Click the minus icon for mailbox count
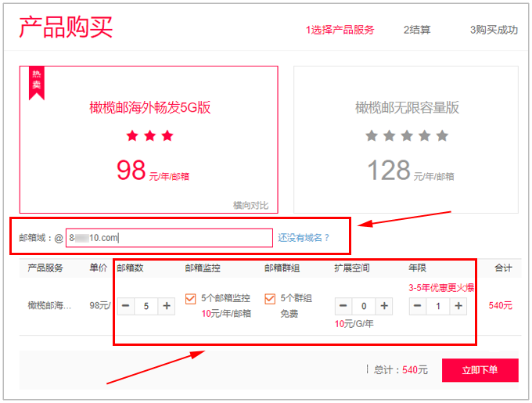This screenshot has width=532, height=403. pos(127,307)
